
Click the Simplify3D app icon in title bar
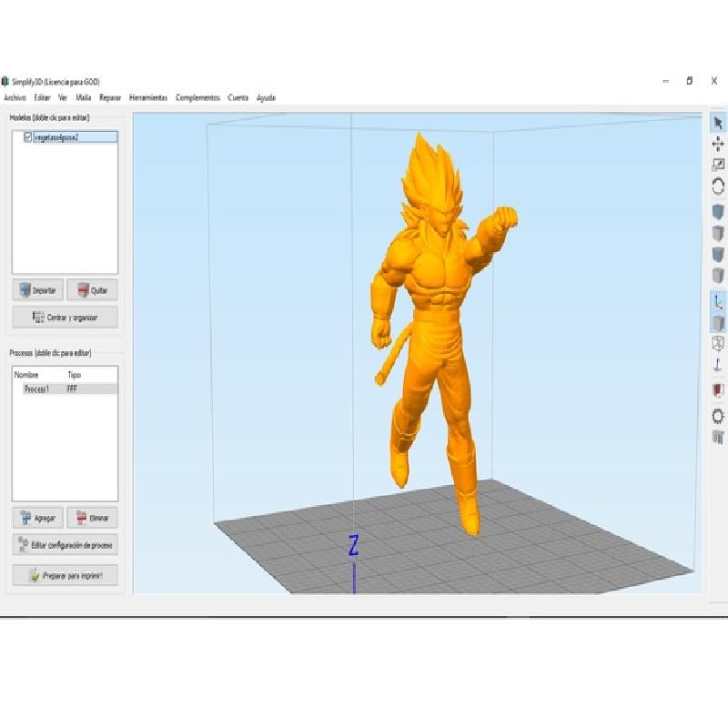coord(5,82)
